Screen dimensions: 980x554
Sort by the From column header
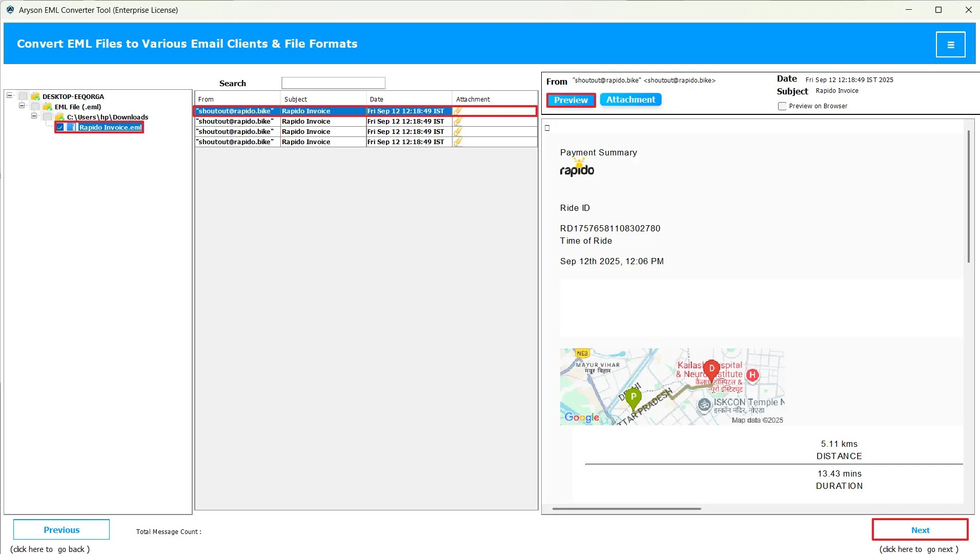(x=238, y=99)
